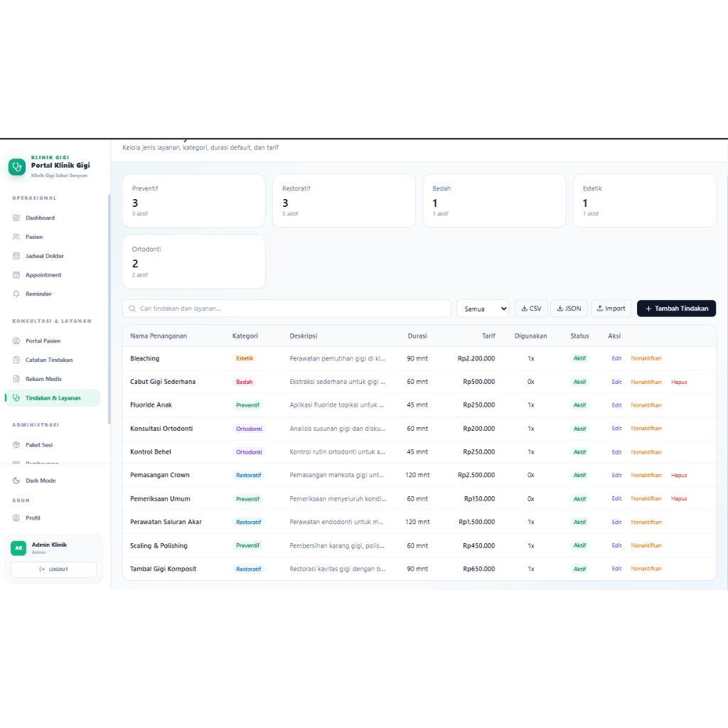728x728 pixels.
Task: Click the sidebar vertical scrollbar
Action: tap(109, 309)
